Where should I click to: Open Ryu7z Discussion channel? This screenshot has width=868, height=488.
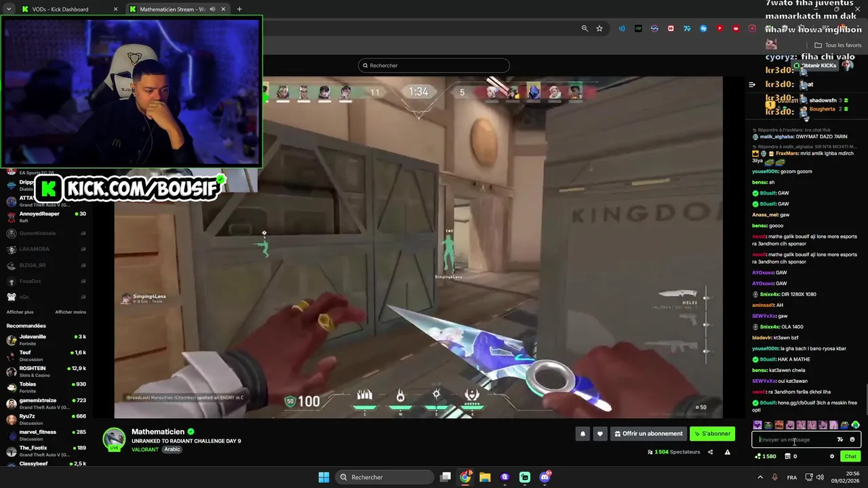click(x=46, y=420)
